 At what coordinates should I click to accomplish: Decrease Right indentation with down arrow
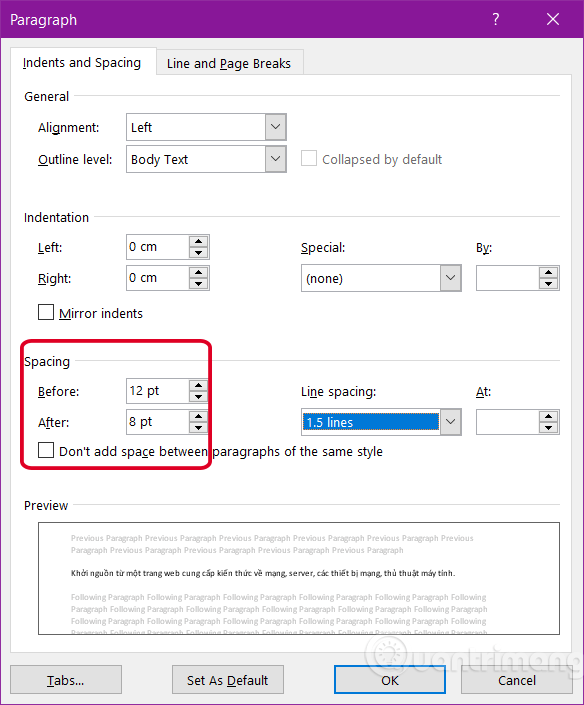click(198, 284)
